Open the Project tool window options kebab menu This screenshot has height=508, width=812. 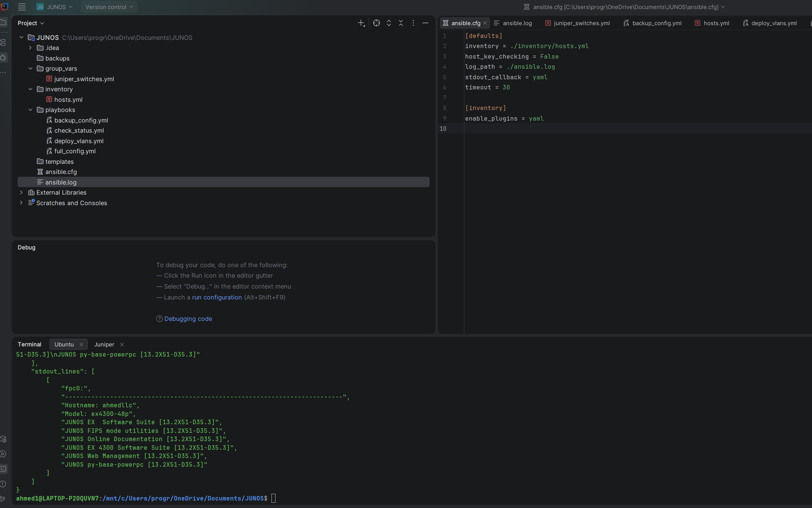(413, 23)
